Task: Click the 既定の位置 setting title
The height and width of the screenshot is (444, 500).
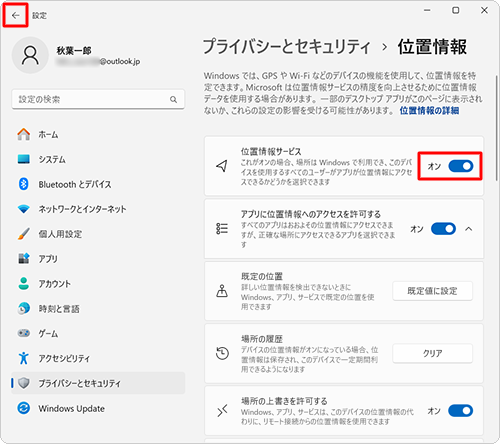Action: pyautogui.click(x=262, y=276)
